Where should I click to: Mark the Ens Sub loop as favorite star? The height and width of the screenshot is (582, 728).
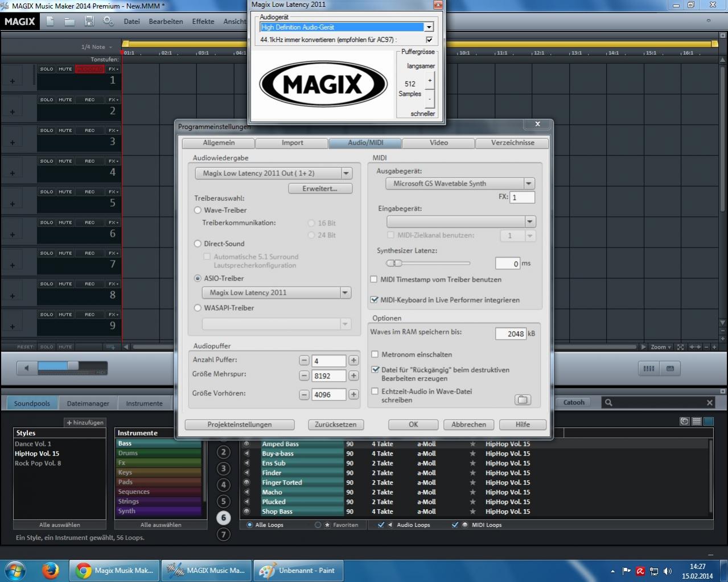point(472,463)
